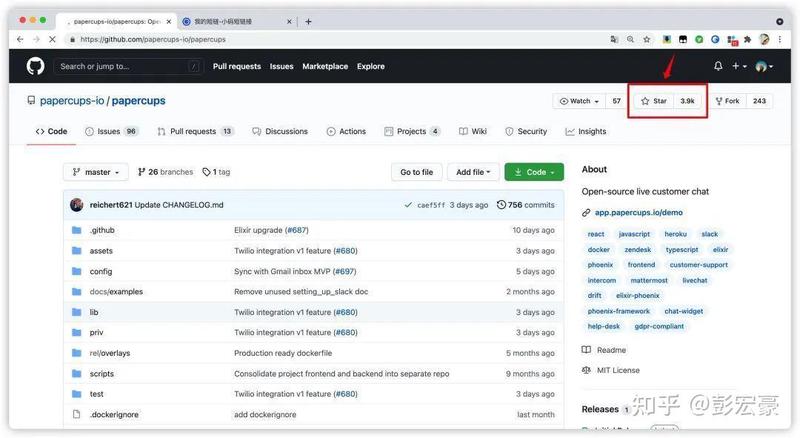Open the app.papercups.io/demo link
This screenshot has height=438, width=800.
[x=638, y=212]
